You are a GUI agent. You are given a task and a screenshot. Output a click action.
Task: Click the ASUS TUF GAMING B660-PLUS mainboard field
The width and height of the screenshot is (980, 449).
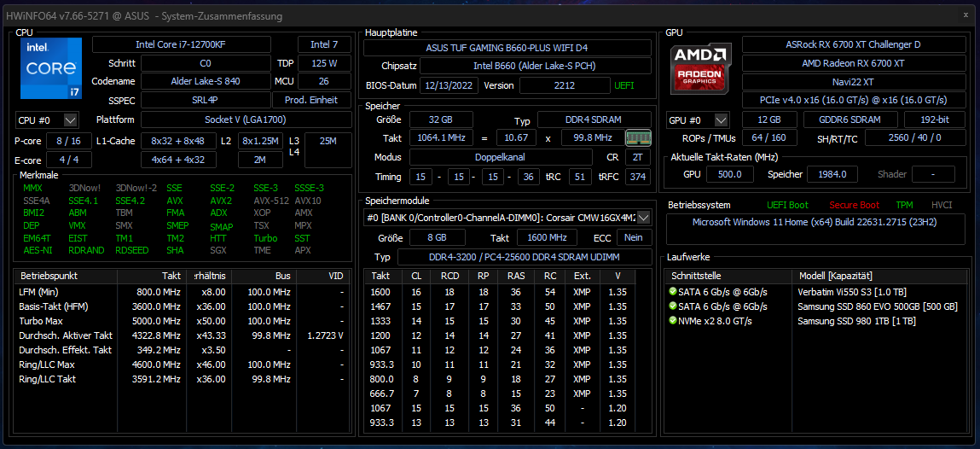pyautogui.click(x=507, y=48)
